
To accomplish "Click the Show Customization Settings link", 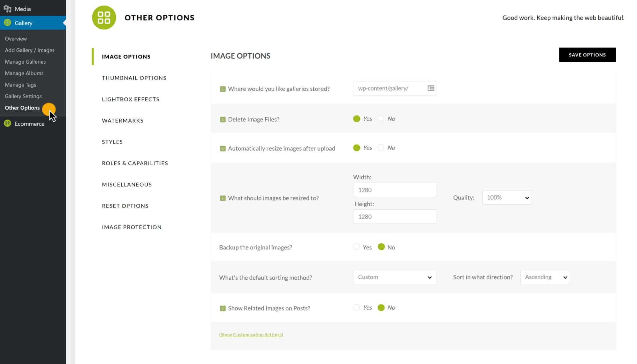I will pyautogui.click(x=251, y=334).
